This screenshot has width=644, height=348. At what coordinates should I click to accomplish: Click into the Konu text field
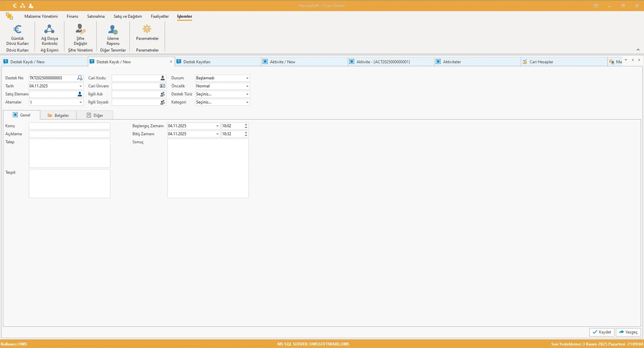[x=69, y=126]
